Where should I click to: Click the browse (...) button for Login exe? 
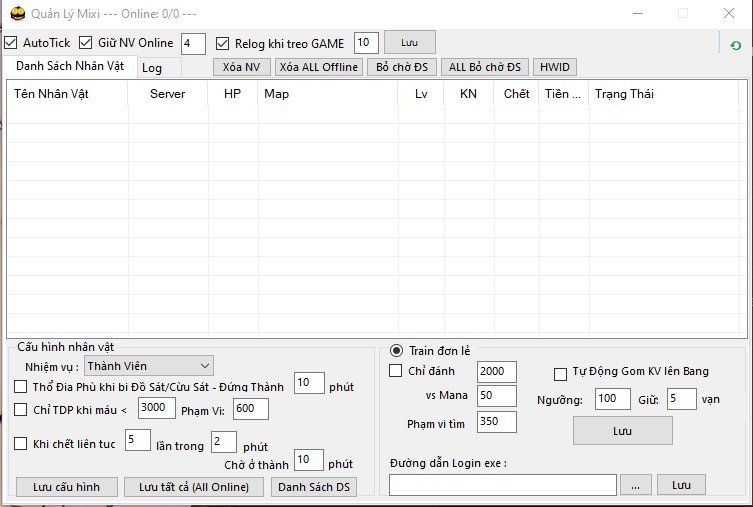coord(636,485)
